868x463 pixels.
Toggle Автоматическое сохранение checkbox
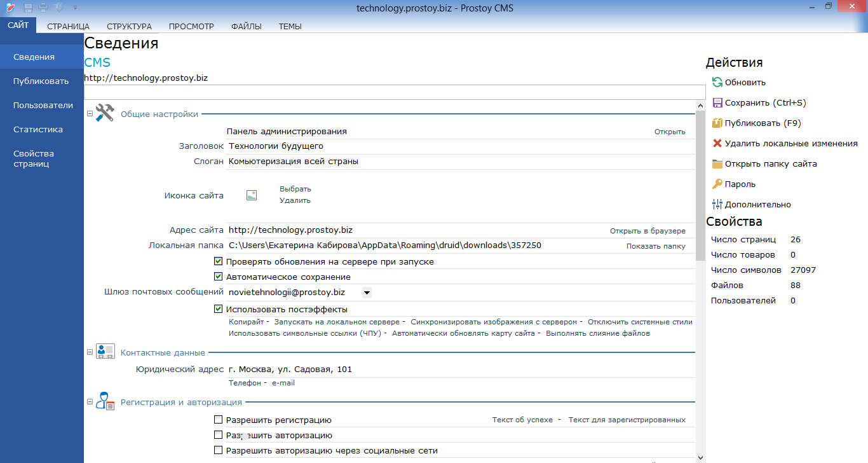(x=219, y=277)
